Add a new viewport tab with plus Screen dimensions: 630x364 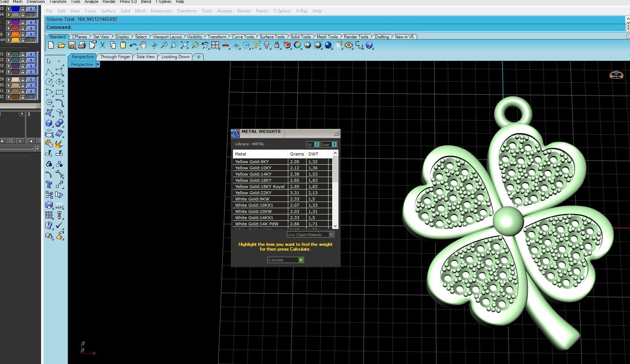click(199, 57)
